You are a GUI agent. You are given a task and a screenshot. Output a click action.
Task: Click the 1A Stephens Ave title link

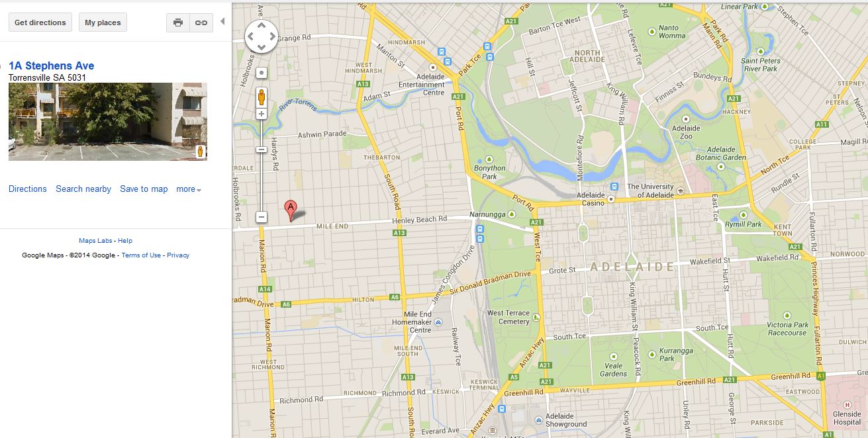(x=52, y=66)
